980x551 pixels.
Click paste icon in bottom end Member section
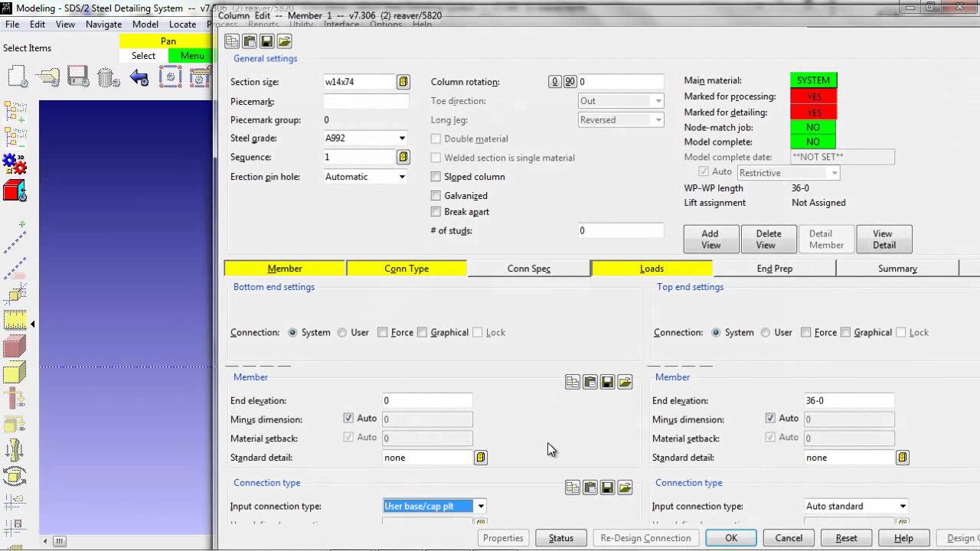click(x=590, y=382)
